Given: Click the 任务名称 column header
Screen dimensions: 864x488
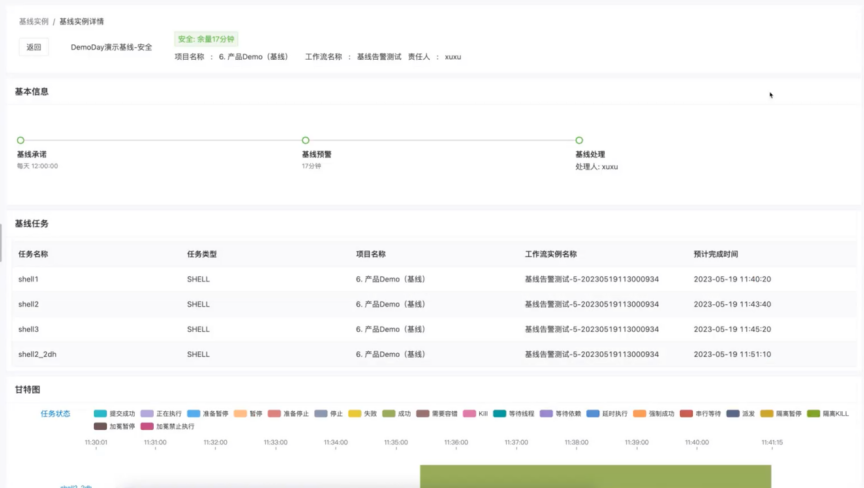Looking at the screenshot, I should coord(33,254).
